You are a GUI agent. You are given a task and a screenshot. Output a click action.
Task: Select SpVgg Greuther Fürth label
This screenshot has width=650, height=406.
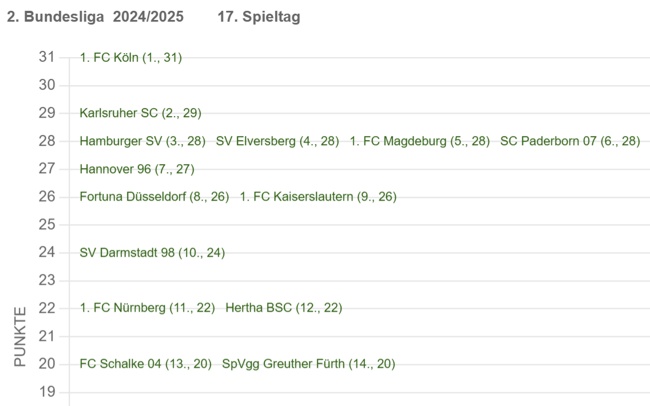coord(308,364)
